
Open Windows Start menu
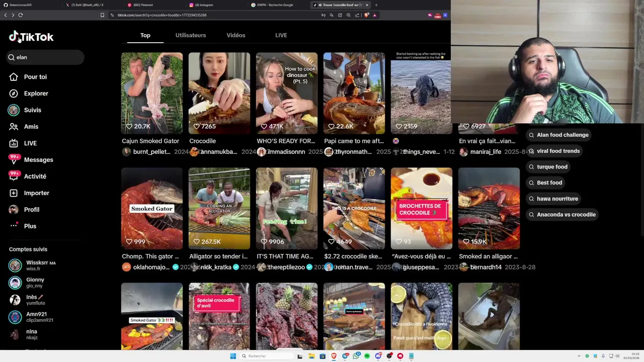tap(233, 356)
